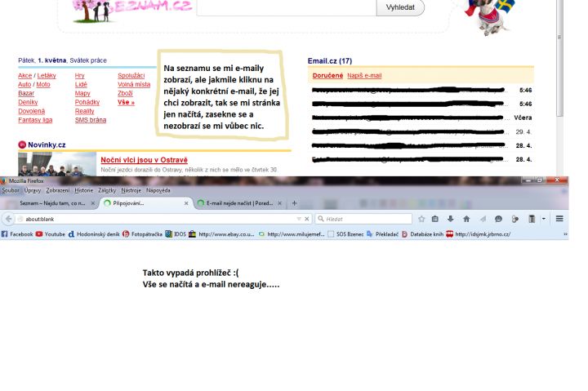
Task: Click the clipboard-shaped add-on icon
Action: (x=532, y=219)
